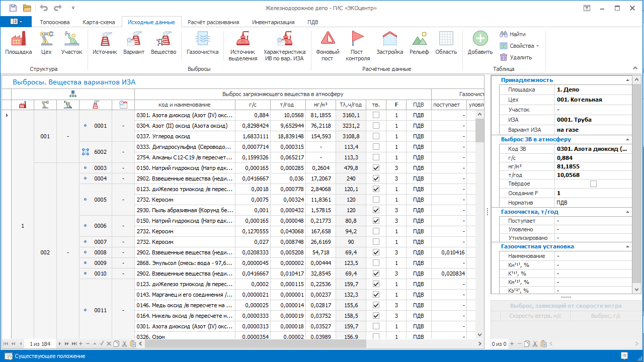This screenshot has height=362, width=644.
Task: Click the hierarchy icon in table header
Action: [x=73, y=94]
